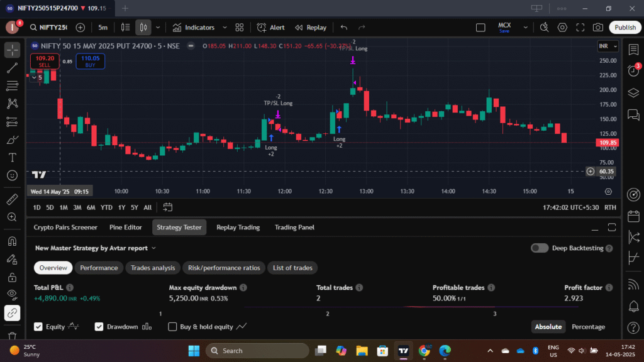Change the 5m chart interval
The height and width of the screenshot is (362, 644).
(103, 28)
